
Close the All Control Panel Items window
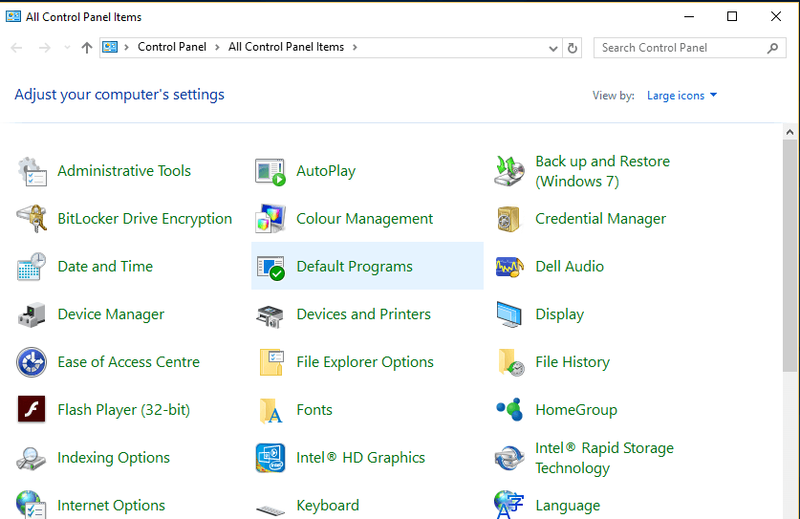(776, 16)
